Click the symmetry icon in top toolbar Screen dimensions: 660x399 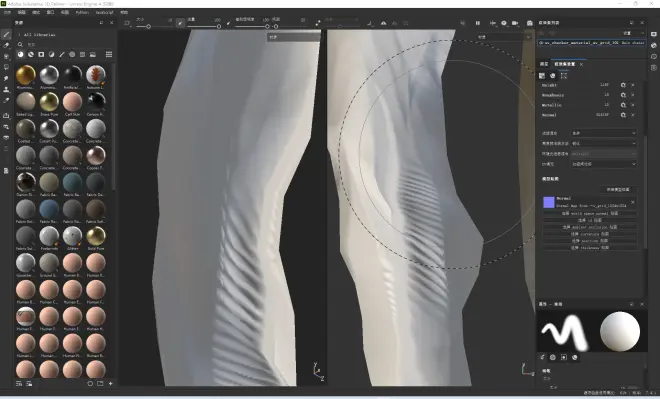383,23
